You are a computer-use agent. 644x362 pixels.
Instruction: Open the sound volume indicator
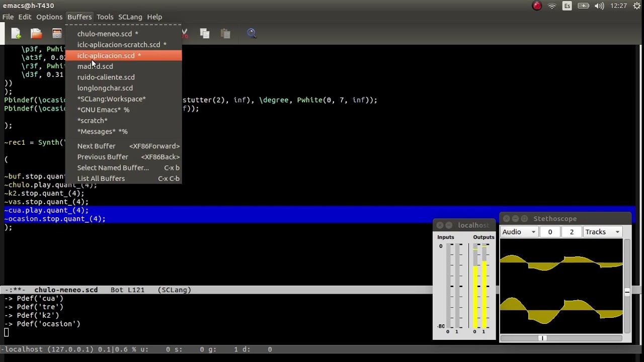(x=599, y=6)
